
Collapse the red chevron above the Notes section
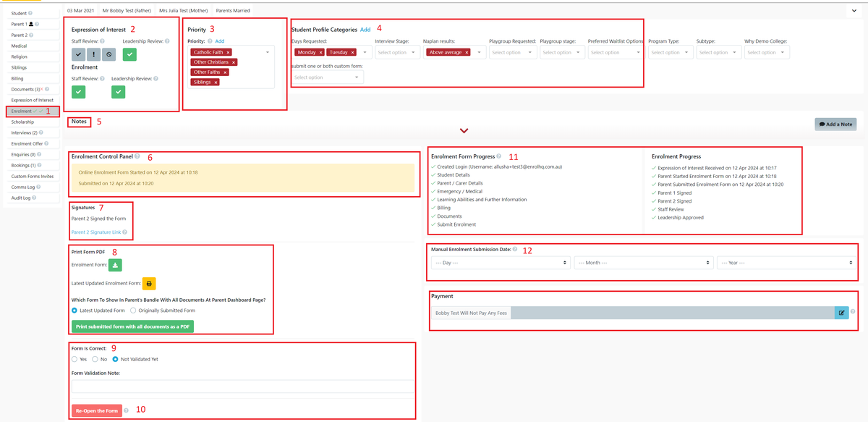[x=463, y=130]
